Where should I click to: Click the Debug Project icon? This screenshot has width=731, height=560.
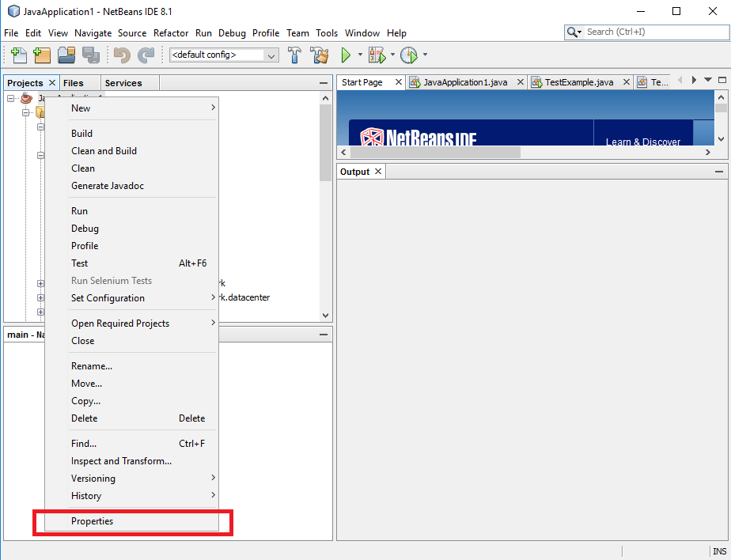click(x=377, y=55)
